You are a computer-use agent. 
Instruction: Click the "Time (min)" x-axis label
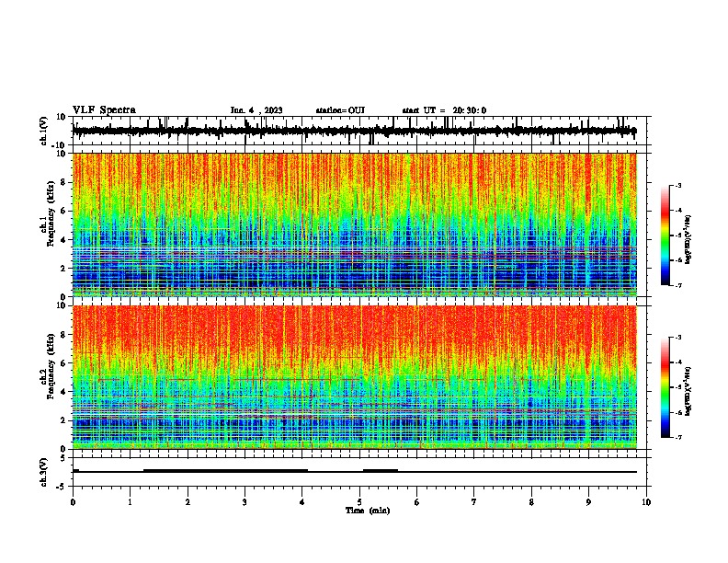point(368,510)
